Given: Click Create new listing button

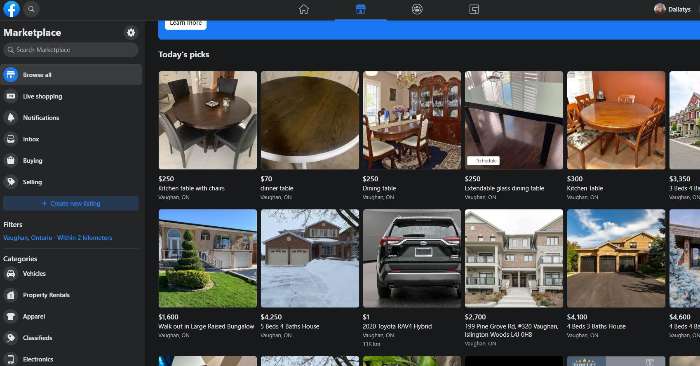Looking at the screenshot, I should click(x=71, y=204).
